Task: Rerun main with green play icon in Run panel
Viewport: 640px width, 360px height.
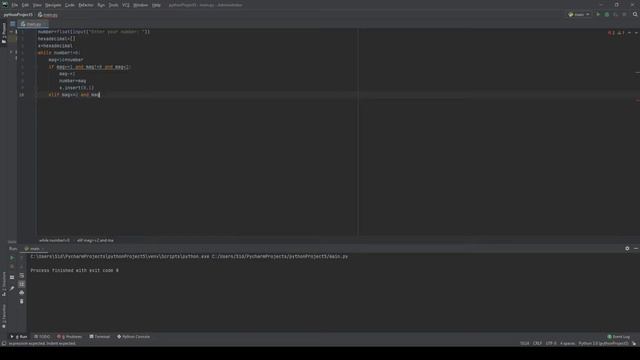Action: point(12,258)
